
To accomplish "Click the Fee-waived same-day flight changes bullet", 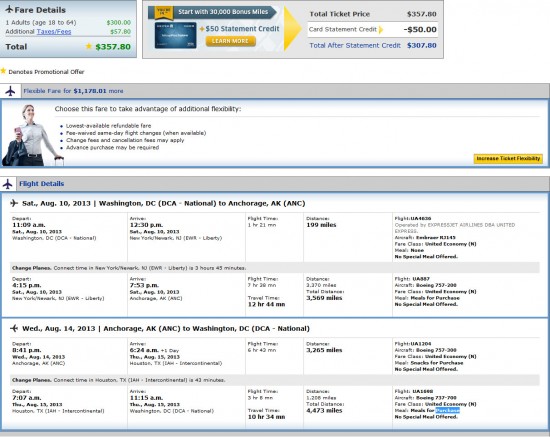I will pos(136,133).
